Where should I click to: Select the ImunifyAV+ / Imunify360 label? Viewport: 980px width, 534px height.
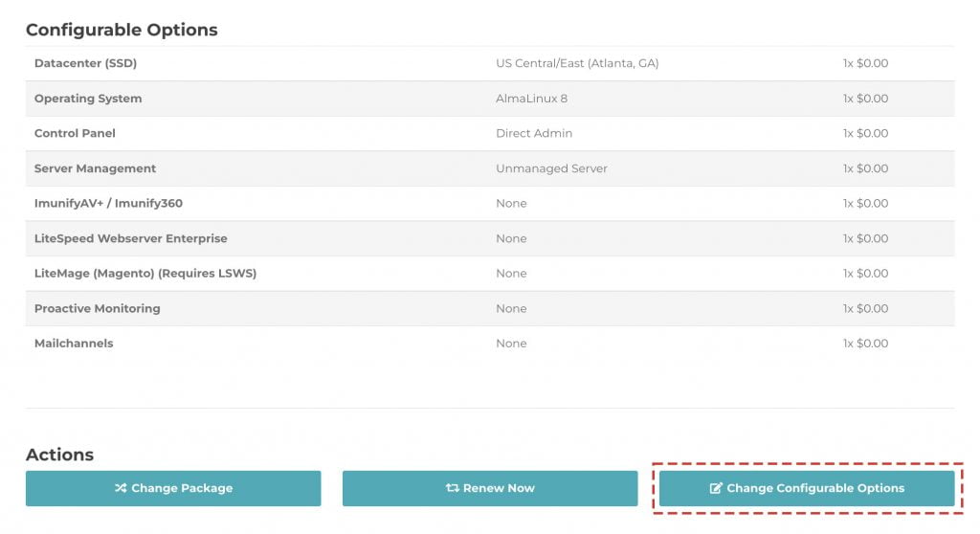pos(109,203)
